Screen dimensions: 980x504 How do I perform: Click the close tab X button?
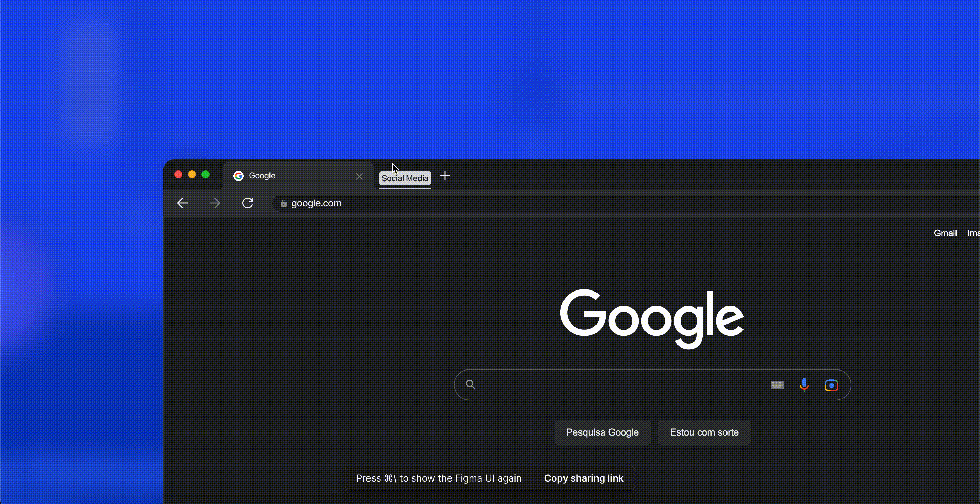point(358,175)
